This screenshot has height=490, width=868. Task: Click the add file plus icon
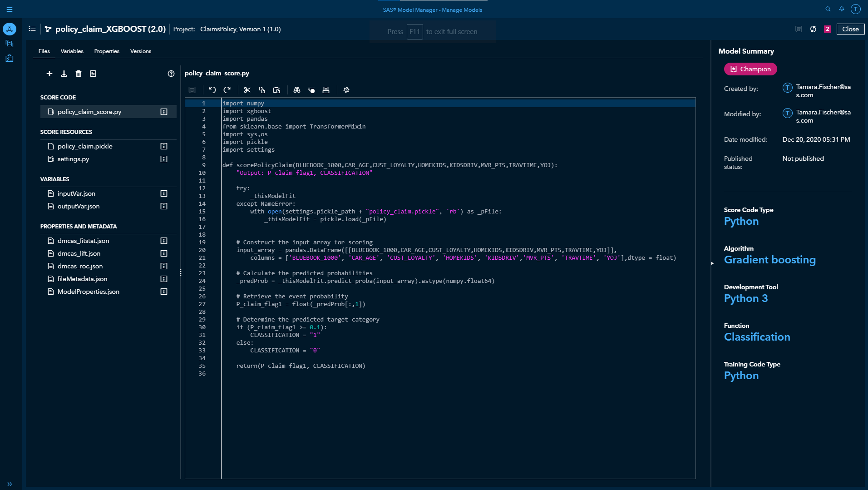49,74
